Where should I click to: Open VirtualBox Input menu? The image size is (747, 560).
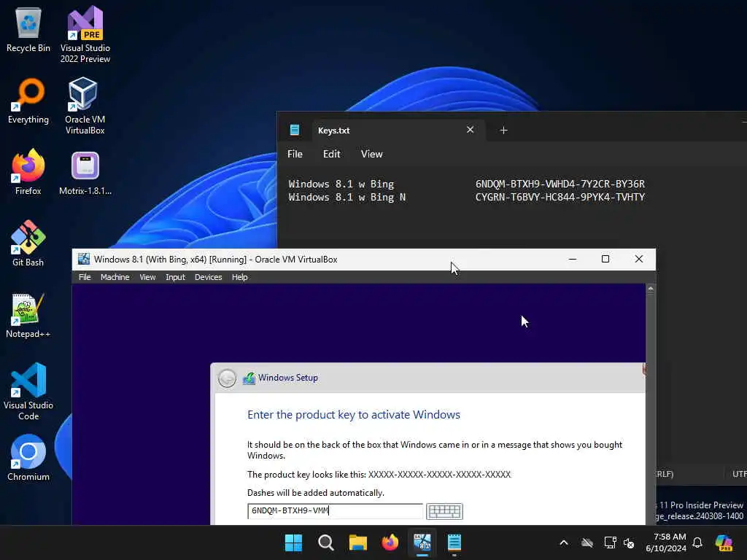175,277
